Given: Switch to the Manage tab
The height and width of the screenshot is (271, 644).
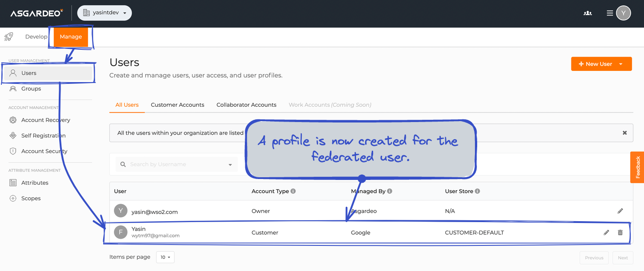Looking at the screenshot, I should click(70, 37).
